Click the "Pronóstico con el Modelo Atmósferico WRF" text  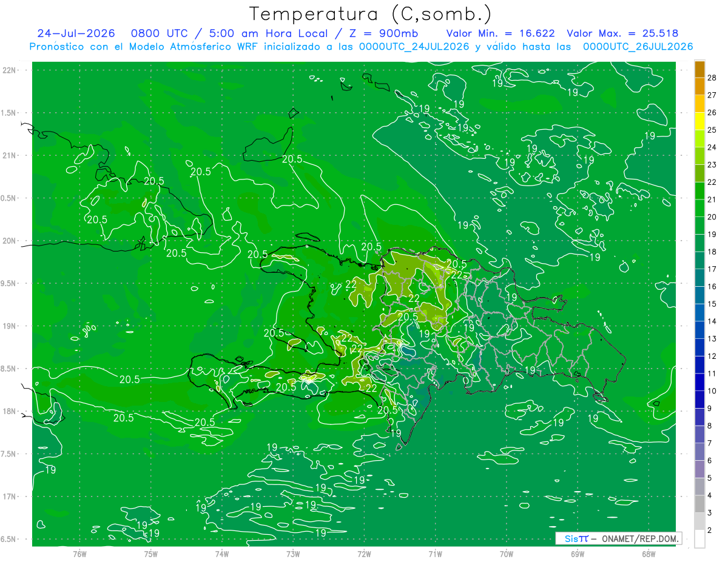[x=144, y=47]
